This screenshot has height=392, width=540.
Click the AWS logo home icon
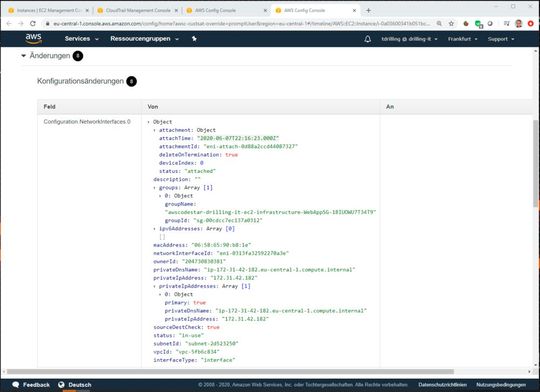[33, 39]
